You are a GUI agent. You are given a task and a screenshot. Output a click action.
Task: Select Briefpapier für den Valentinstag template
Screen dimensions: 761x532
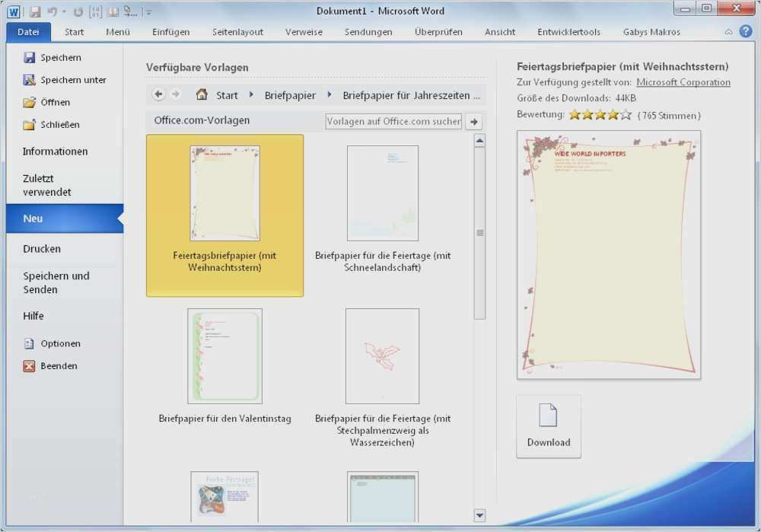[x=224, y=367]
